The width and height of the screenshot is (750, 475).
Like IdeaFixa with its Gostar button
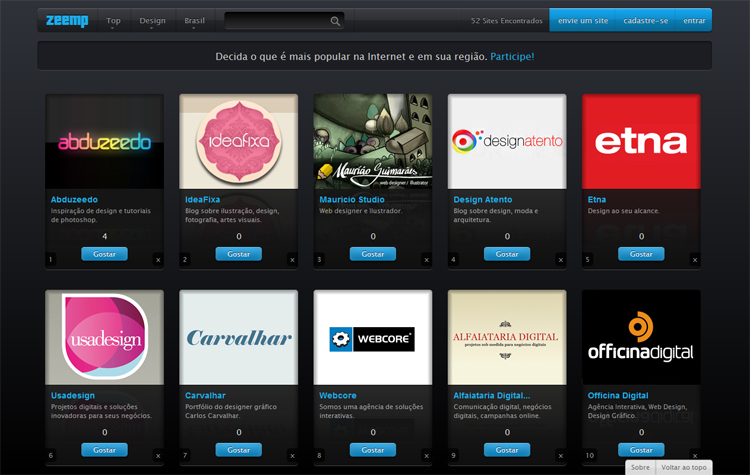[x=239, y=254]
